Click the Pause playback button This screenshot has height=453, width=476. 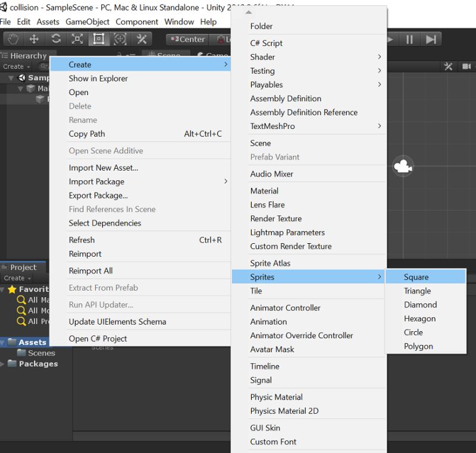click(409, 39)
